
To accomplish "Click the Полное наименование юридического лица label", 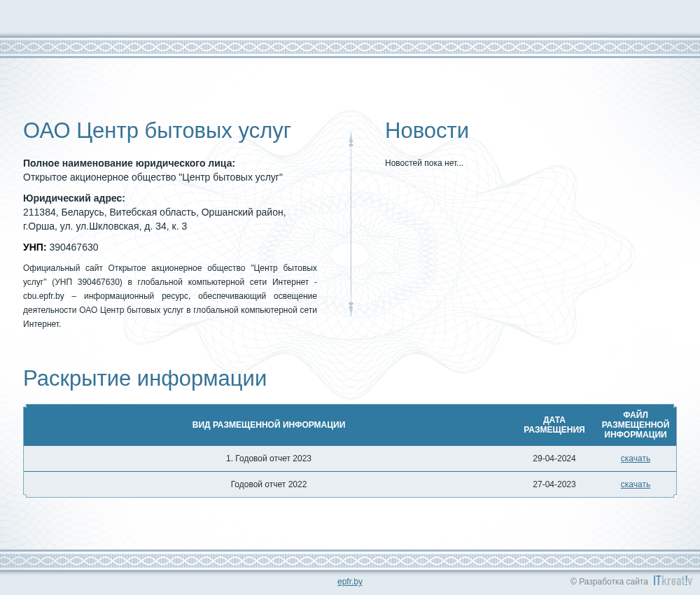I will 129,163.
